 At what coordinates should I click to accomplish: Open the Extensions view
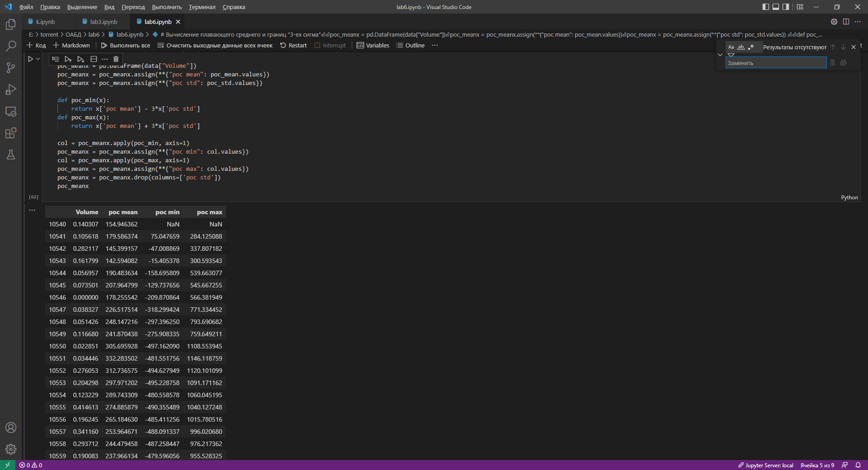point(11,133)
